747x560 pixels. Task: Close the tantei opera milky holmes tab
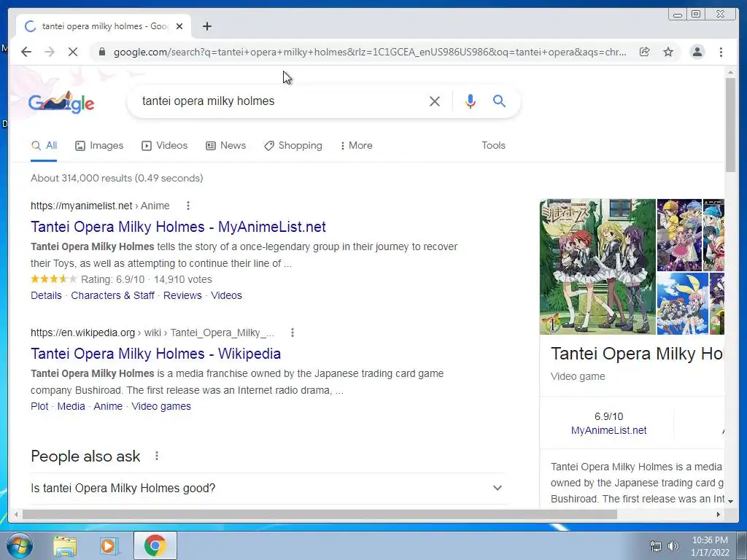pyautogui.click(x=179, y=26)
